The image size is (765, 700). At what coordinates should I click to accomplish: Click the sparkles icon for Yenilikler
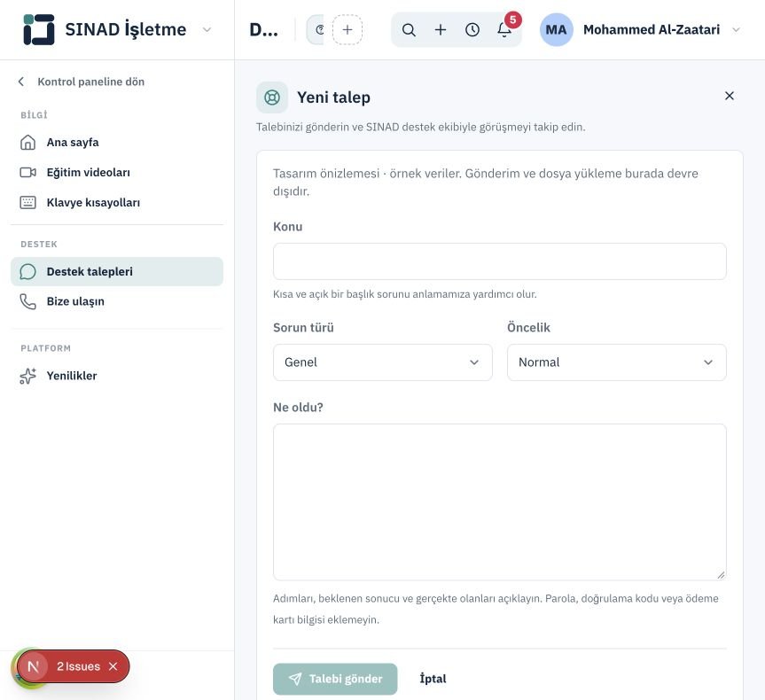pyautogui.click(x=27, y=376)
